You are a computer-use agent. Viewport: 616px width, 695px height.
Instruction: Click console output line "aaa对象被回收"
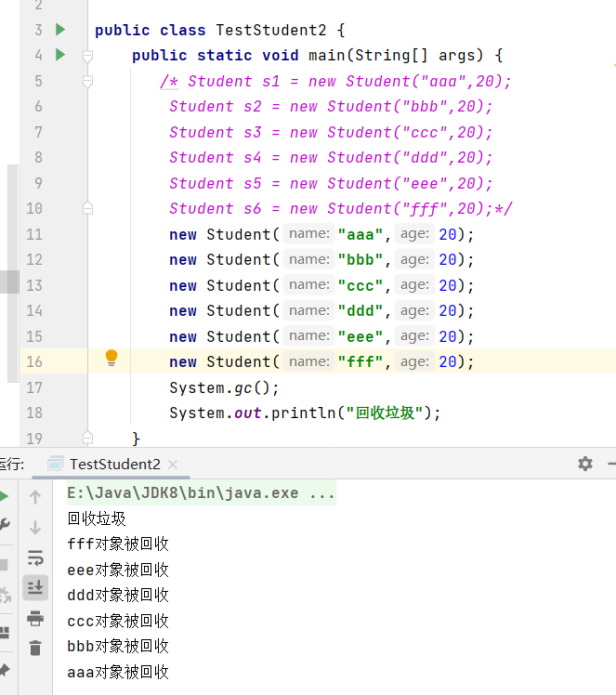(118, 672)
